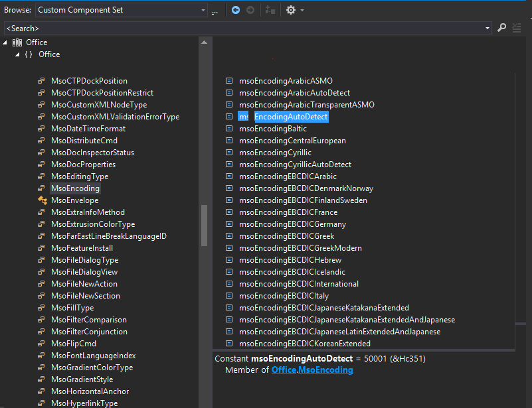Select MsoExtraInfoMethod enum
Image resolution: width=532 pixels, height=408 pixels.
click(x=88, y=212)
